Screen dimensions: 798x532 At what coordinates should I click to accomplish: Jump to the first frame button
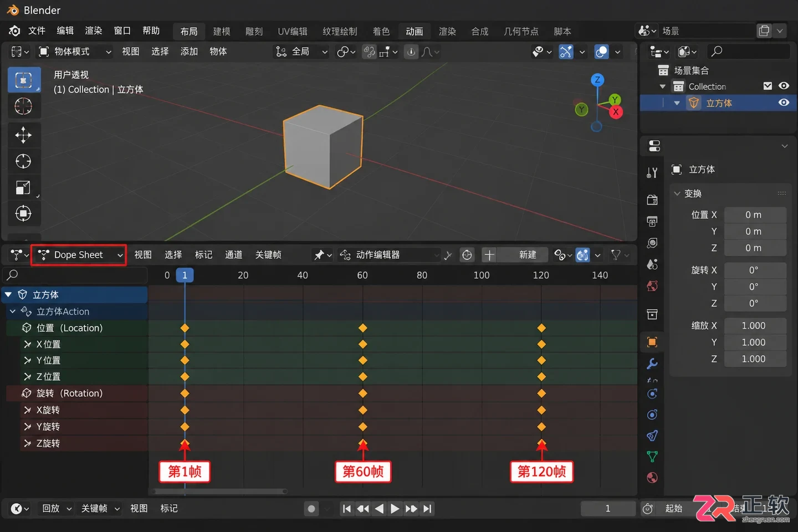[346, 509]
